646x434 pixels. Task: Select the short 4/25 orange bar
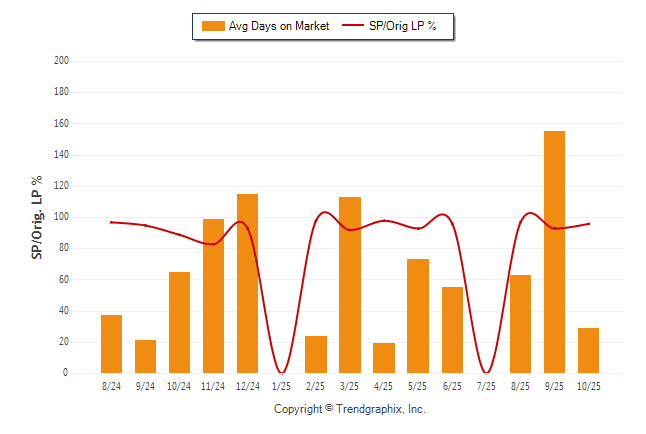[384, 358]
